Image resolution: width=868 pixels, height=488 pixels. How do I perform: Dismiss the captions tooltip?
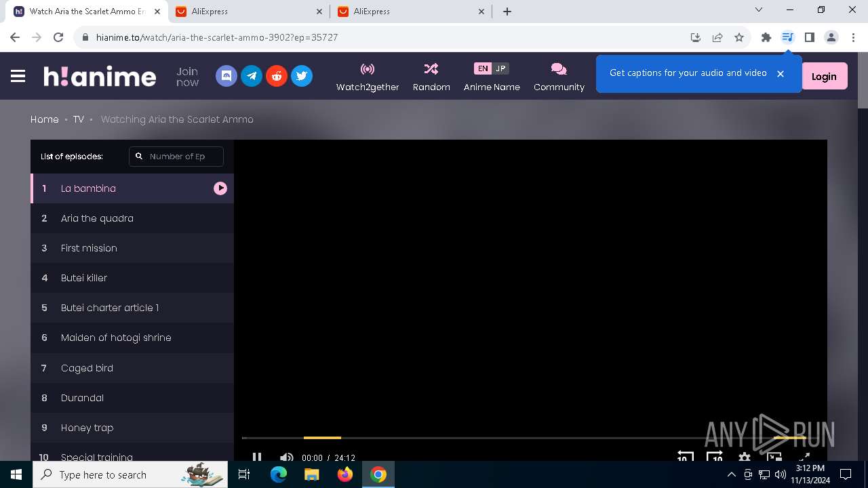click(781, 73)
